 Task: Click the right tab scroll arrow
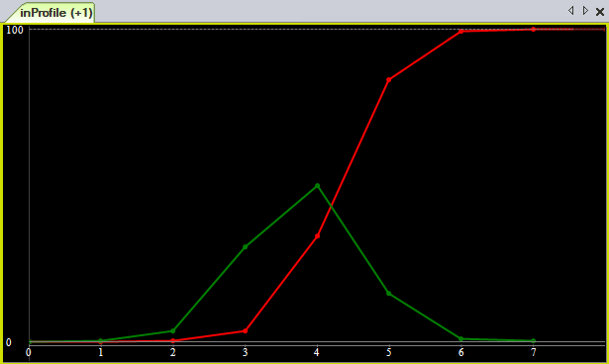585,11
